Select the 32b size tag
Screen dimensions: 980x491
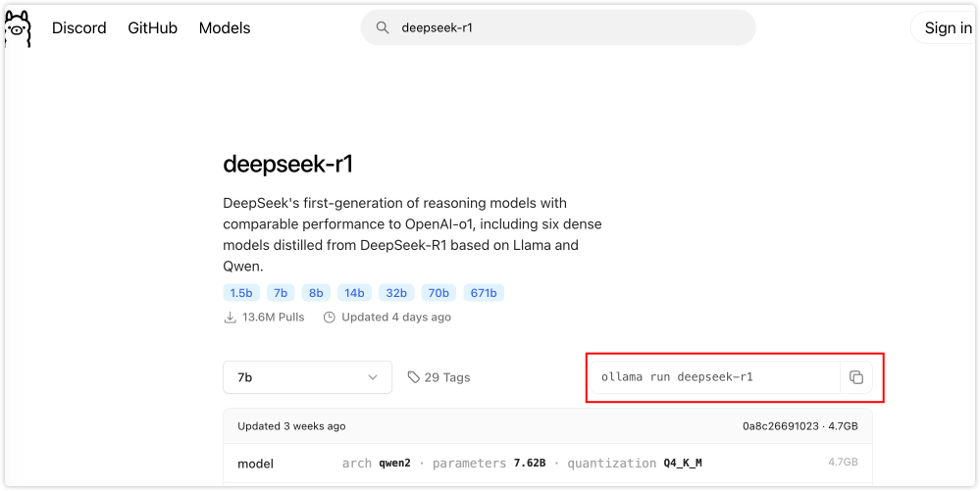396,293
